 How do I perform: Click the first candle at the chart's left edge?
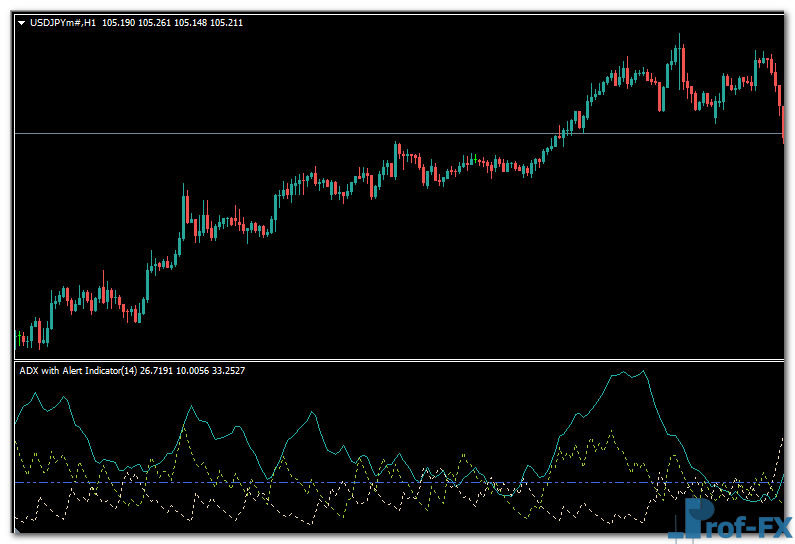pyautogui.click(x=19, y=338)
